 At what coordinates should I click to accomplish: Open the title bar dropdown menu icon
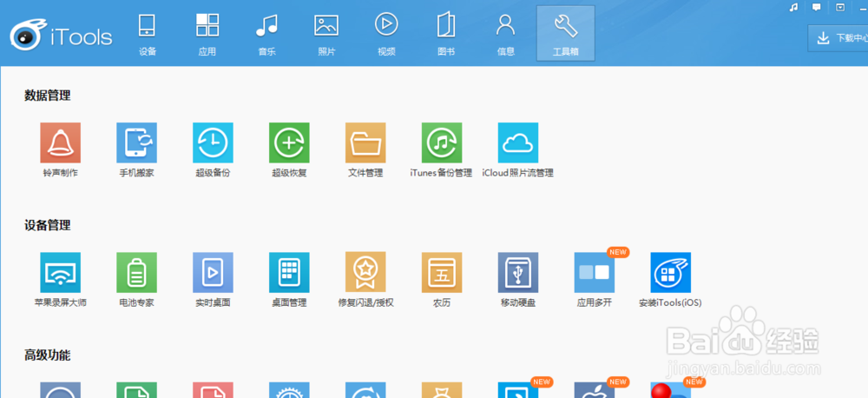tap(840, 7)
